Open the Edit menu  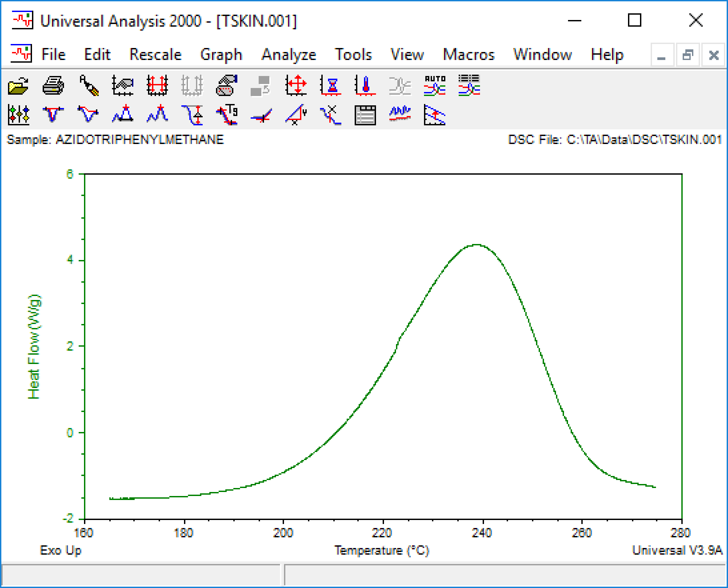point(97,54)
